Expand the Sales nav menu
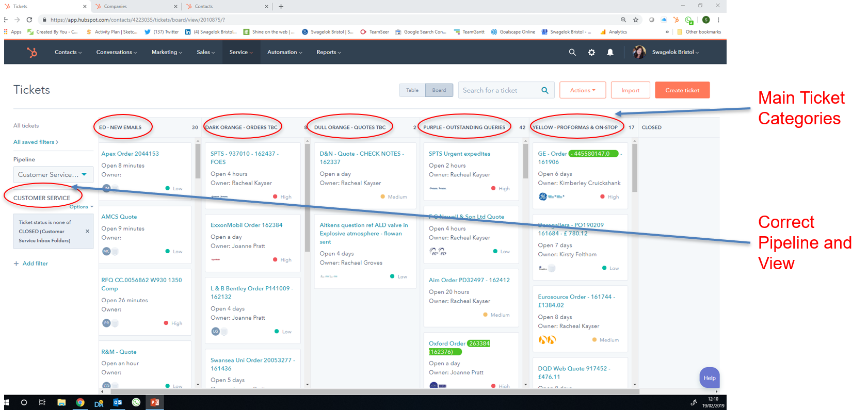The height and width of the screenshot is (410, 868). (x=205, y=52)
